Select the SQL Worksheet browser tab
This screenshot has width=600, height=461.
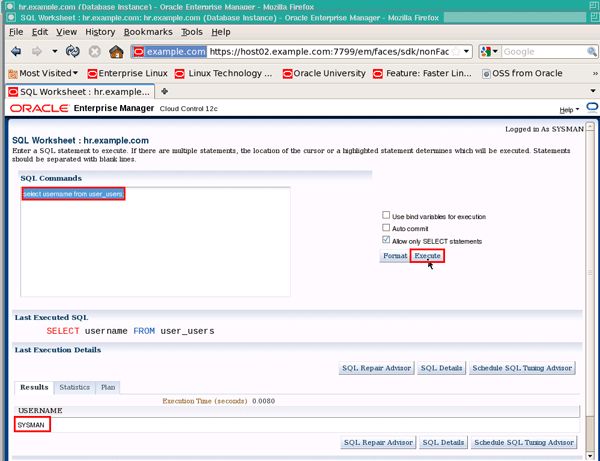pyautogui.click(x=80, y=92)
